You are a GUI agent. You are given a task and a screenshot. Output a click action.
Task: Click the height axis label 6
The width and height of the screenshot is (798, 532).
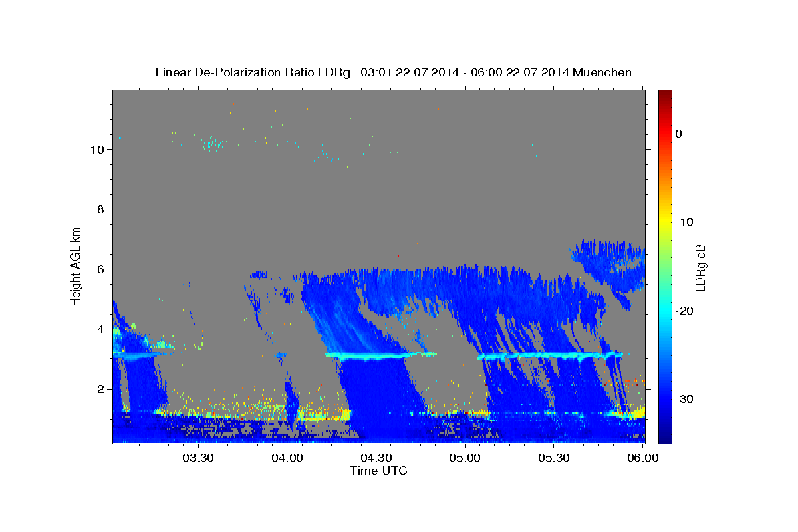(100, 269)
